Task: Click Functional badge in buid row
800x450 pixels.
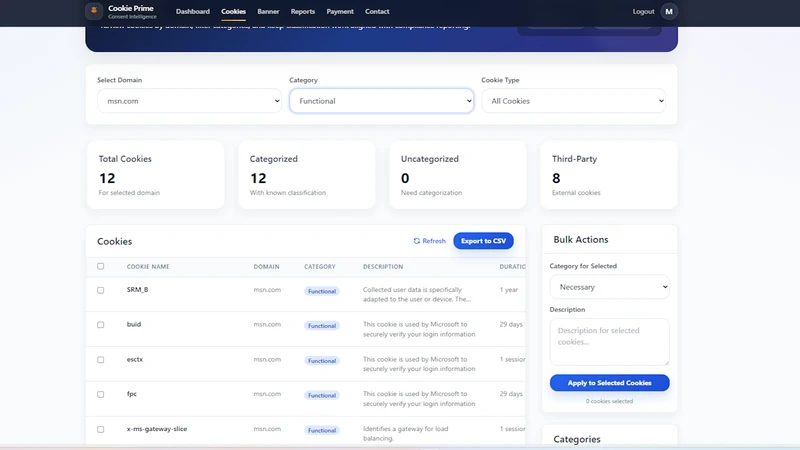Action: (x=322, y=326)
